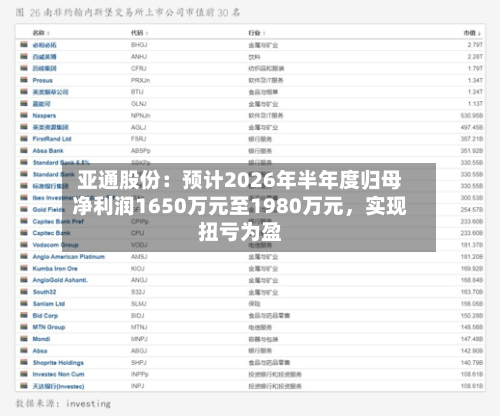Select the market cap value '357.21B'

[472, 139]
